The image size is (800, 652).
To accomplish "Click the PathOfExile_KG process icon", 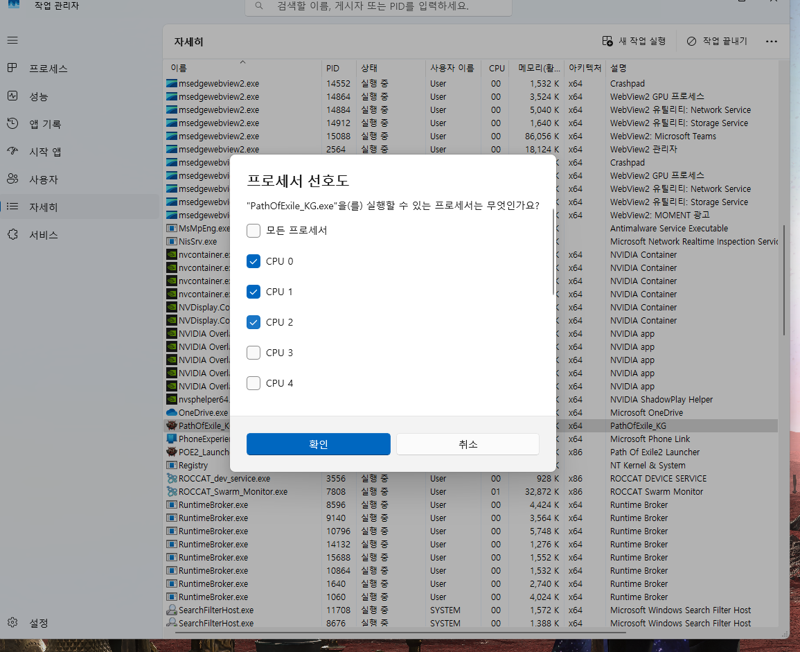I will click(171, 425).
